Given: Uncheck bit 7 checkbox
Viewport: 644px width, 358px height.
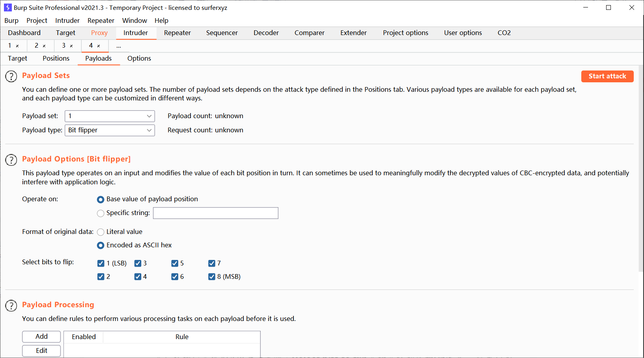Looking at the screenshot, I should (x=212, y=263).
